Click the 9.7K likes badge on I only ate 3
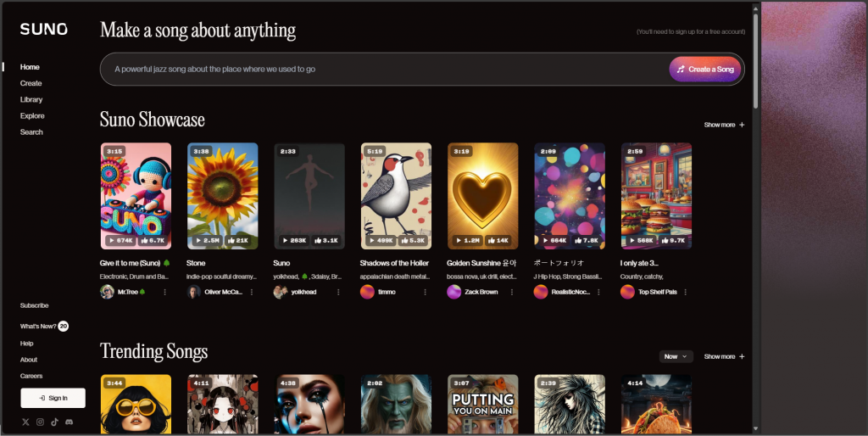Viewport: 868px width, 436px height. pyautogui.click(x=672, y=240)
